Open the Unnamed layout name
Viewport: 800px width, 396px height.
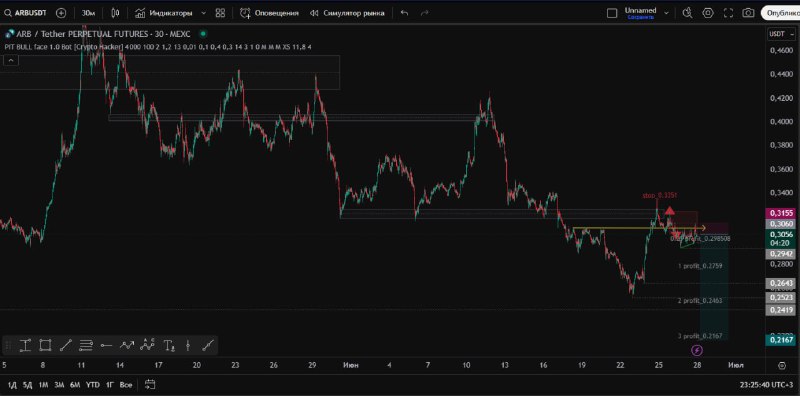(640, 10)
